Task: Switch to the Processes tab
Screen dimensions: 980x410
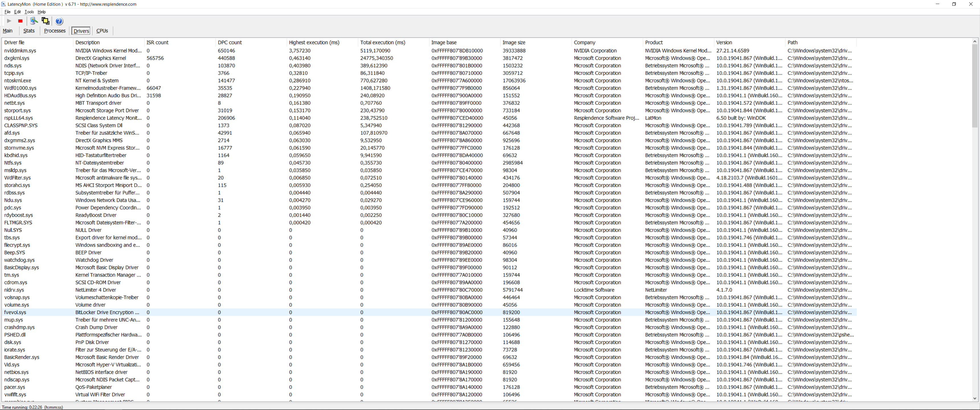Action: (x=55, y=31)
